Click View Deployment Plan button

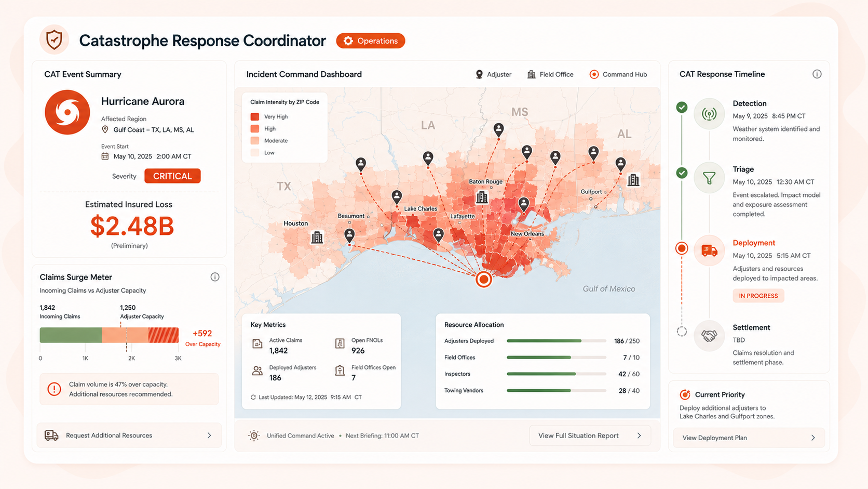[x=749, y=438]
